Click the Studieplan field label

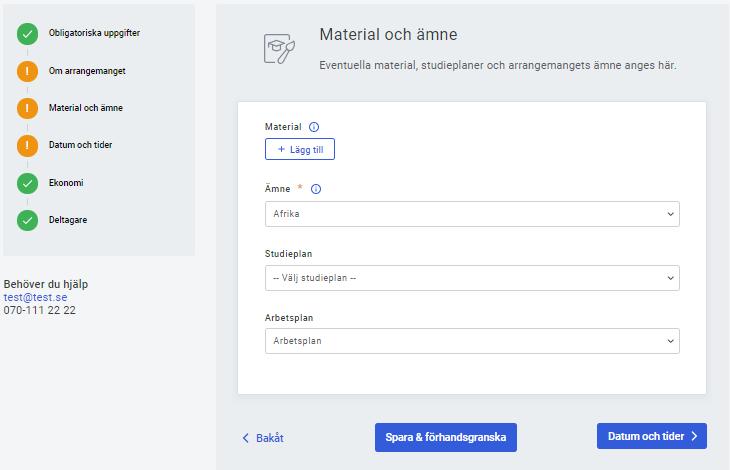(288, 254)
